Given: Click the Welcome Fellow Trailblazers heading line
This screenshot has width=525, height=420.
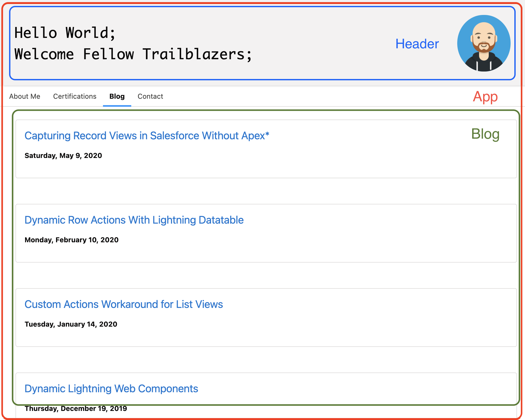Looking at the screenshot, I should tap(133, 54).
